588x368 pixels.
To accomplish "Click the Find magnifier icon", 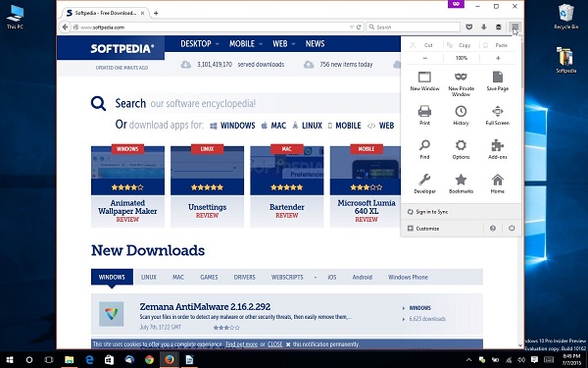I will (x=424, y=145).
